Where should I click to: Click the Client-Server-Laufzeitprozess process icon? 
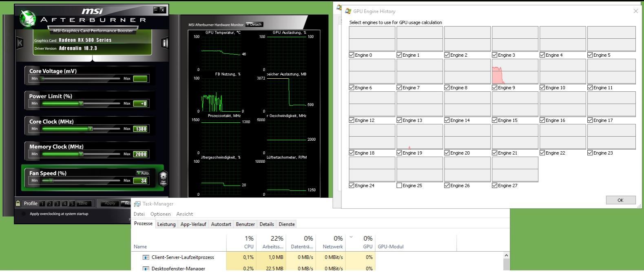tap(146, 257)
